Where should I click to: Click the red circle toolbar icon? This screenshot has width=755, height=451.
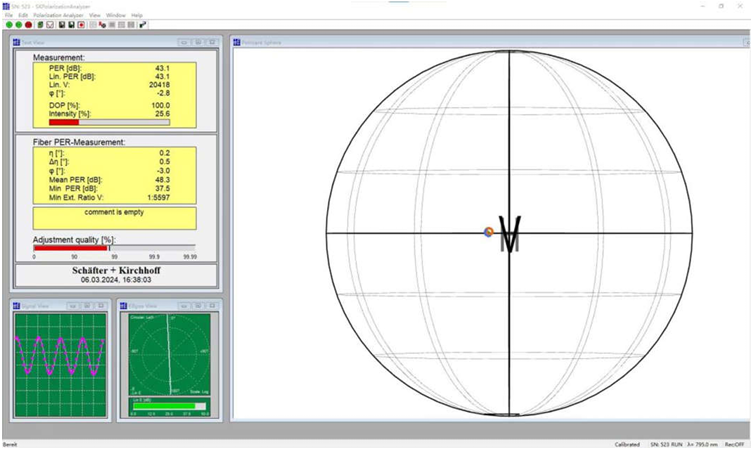[x=29, y=25]
